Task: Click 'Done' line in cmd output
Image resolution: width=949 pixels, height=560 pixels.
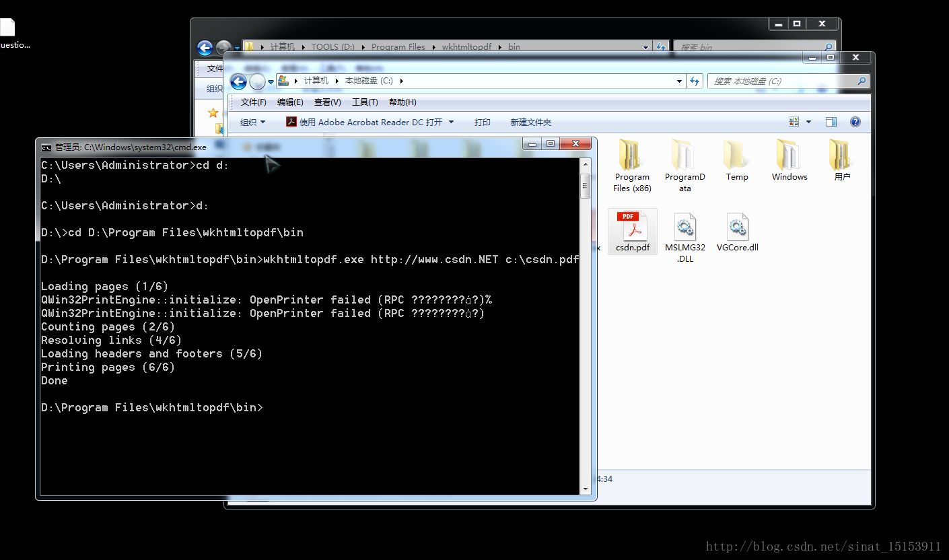Action: pyautogui.click(x=55, y=381)
